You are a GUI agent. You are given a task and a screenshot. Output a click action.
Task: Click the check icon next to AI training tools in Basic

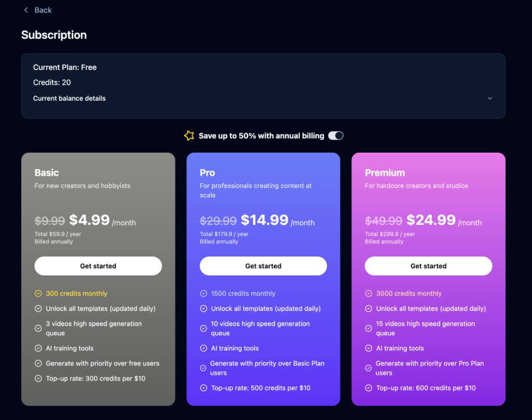click(x=38, y=348)
